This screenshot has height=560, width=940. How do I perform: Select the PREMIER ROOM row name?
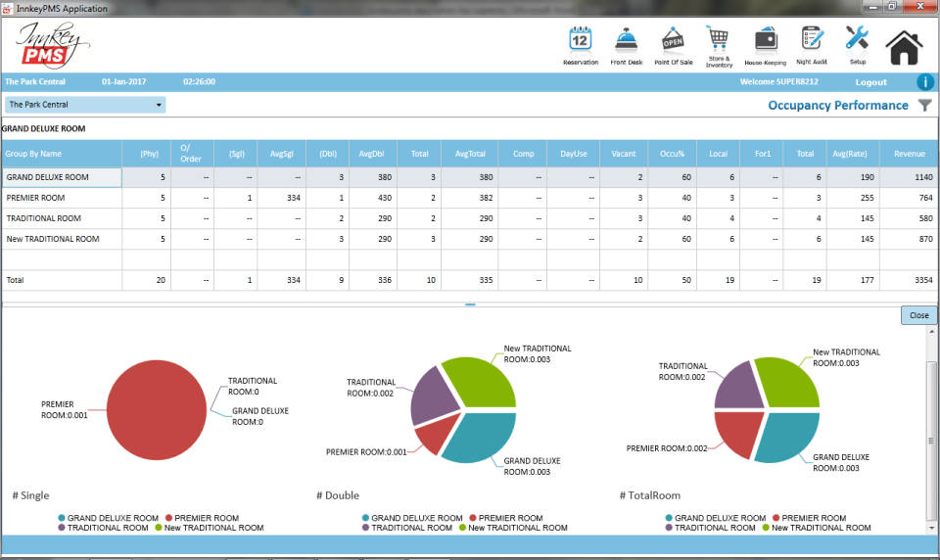coord(36,198)
